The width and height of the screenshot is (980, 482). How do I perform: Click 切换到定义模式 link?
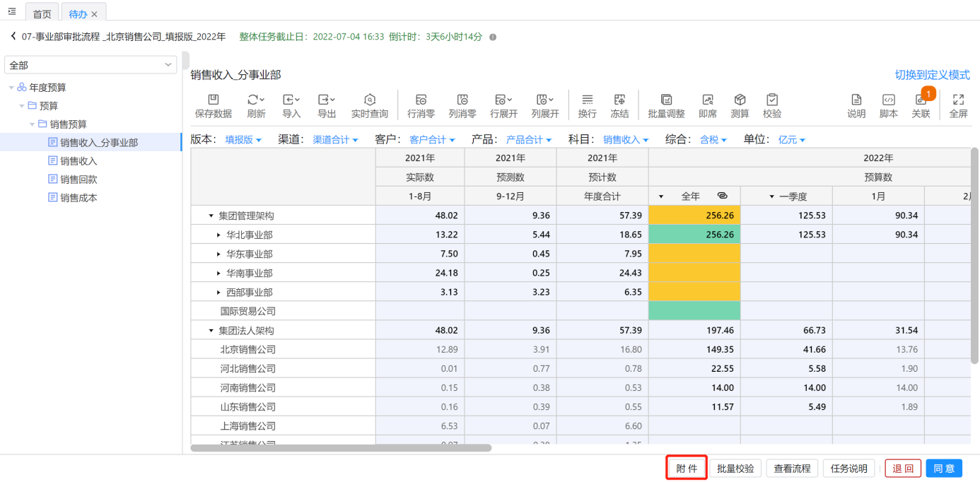pyautogui.click(x=932, y=75)
